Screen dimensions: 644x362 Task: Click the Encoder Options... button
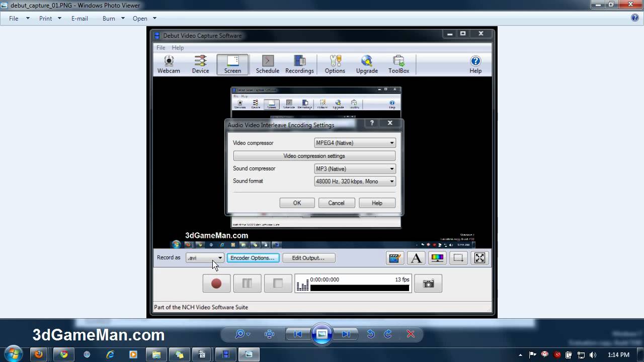[x=253, y=258]
